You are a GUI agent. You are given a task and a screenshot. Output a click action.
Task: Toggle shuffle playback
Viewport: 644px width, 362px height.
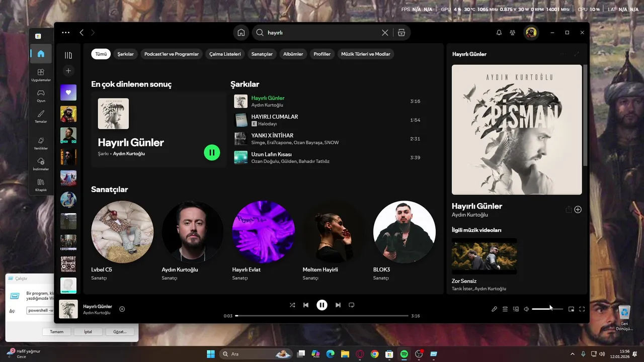(292, 305)
